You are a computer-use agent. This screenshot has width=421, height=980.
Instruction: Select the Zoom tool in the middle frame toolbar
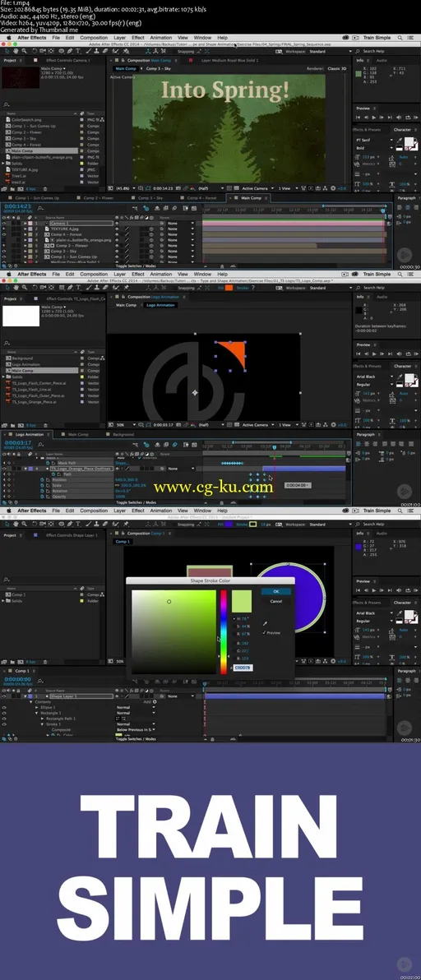(x=23, y=288)
